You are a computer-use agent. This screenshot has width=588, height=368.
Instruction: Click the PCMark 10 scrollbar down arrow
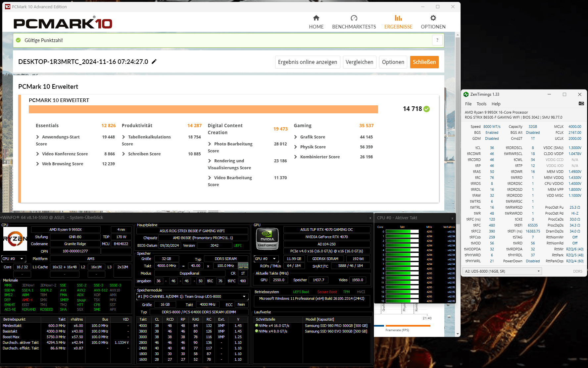[458, 334]
